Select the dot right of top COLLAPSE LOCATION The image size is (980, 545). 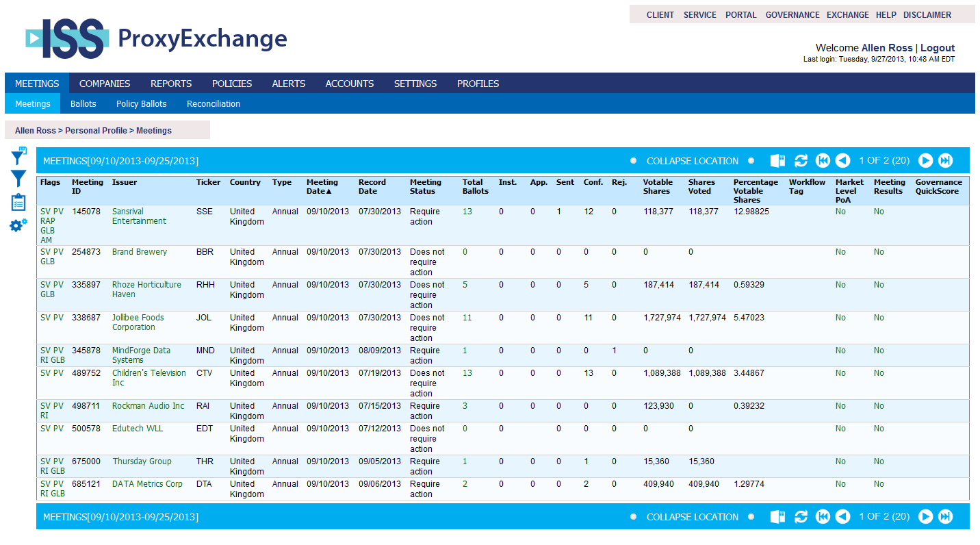pos(751,161)
